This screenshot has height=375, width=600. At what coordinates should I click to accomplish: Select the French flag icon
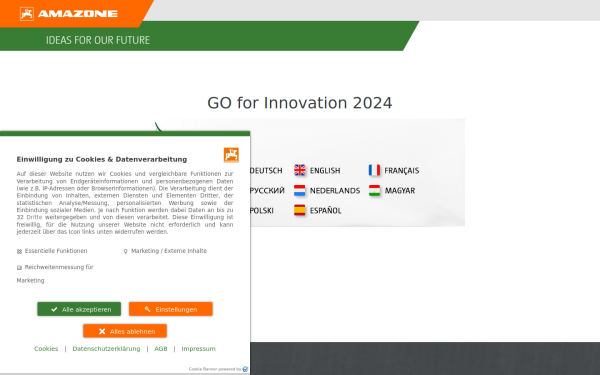pyautogui.click(x=374, y=170)
